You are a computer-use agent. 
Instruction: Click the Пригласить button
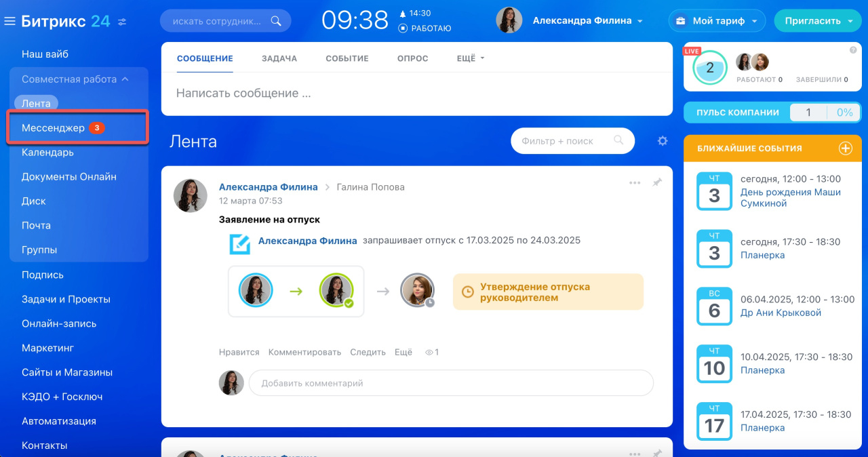[817, 21]
